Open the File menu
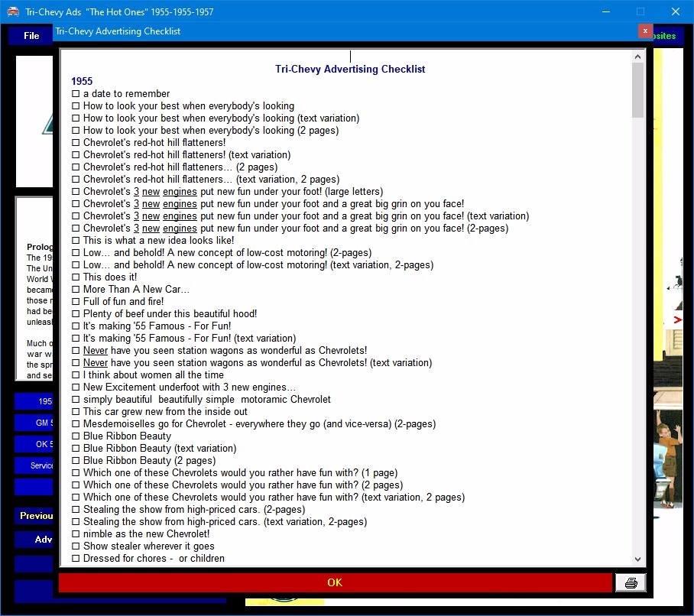This screenshot has height=616, width=694. [31, 36]
